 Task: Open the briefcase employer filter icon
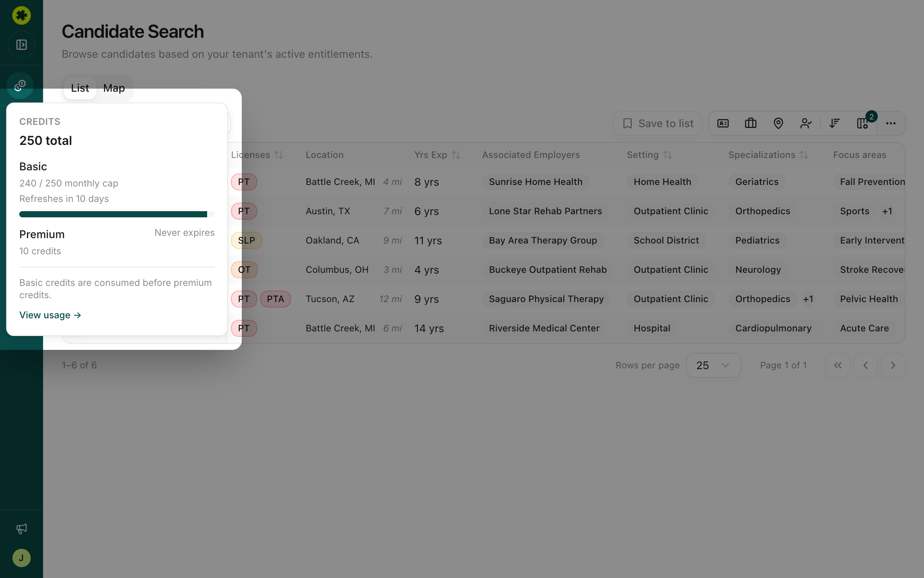pos(751,123)
